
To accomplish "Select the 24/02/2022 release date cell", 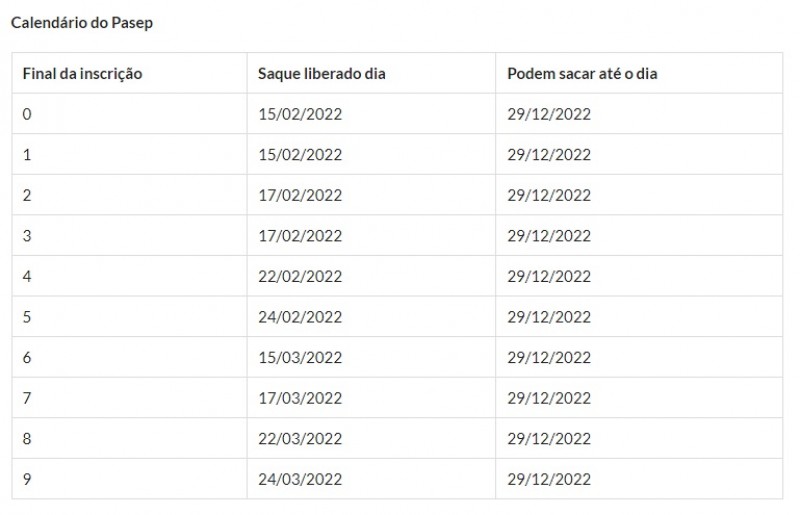I will click(x=371, y=316).
